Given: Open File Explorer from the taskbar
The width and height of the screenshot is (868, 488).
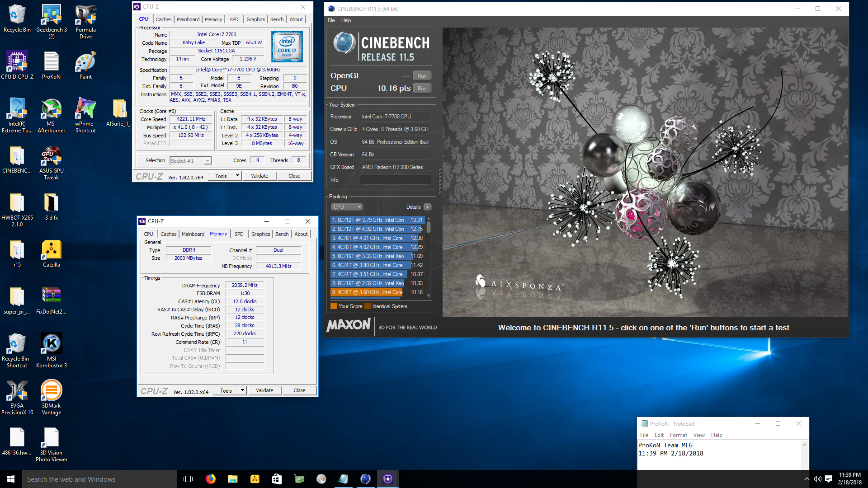Looking at the screenshot, I should (233, 479).
